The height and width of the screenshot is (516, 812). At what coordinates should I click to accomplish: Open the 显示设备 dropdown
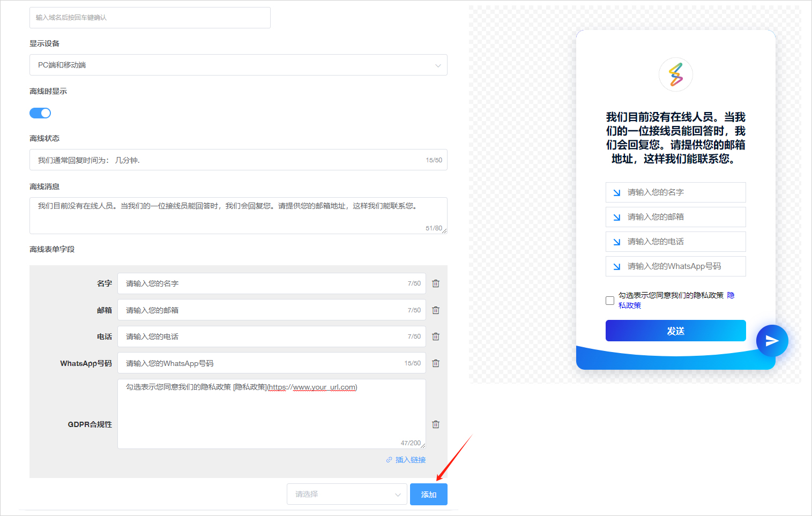(x=239, y=65)
